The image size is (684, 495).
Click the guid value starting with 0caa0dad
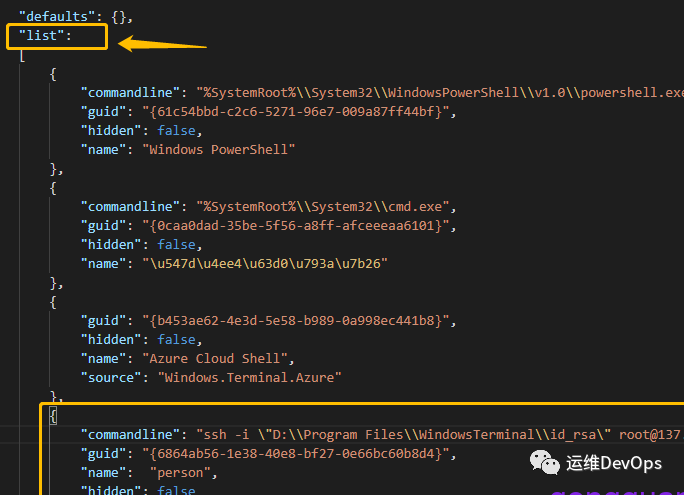click(x=296, y=225)
